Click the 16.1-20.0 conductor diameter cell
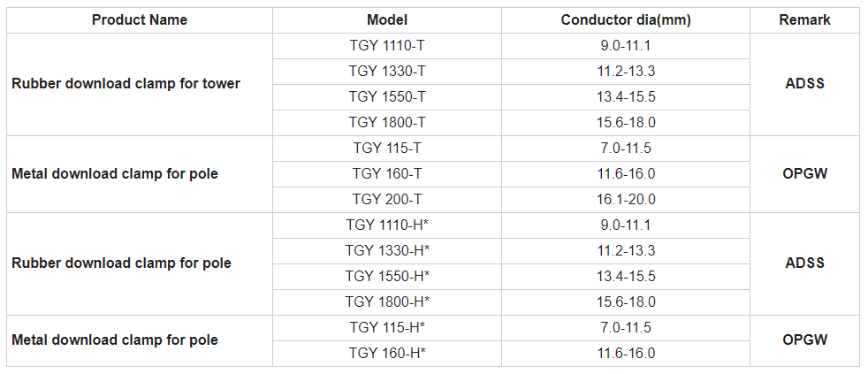The height and width of the screenshot is (374, 868). pyautogui.click(x=625, y=199)
